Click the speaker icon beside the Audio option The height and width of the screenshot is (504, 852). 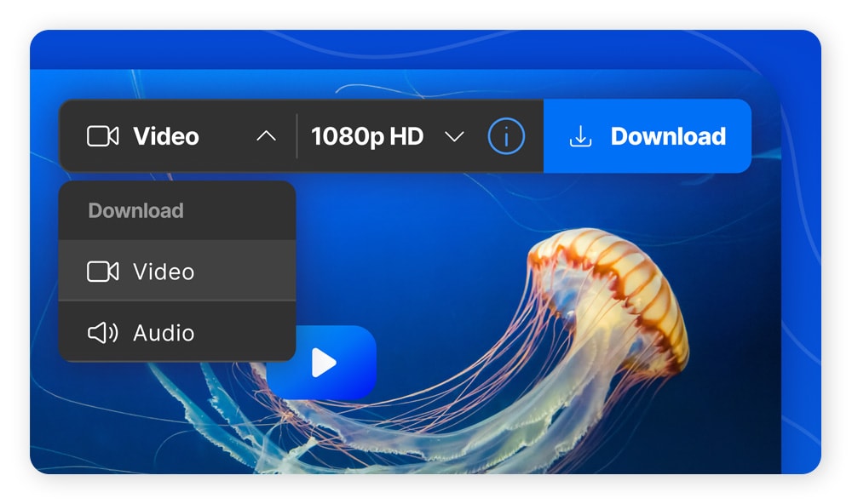(x=102, y=333)
